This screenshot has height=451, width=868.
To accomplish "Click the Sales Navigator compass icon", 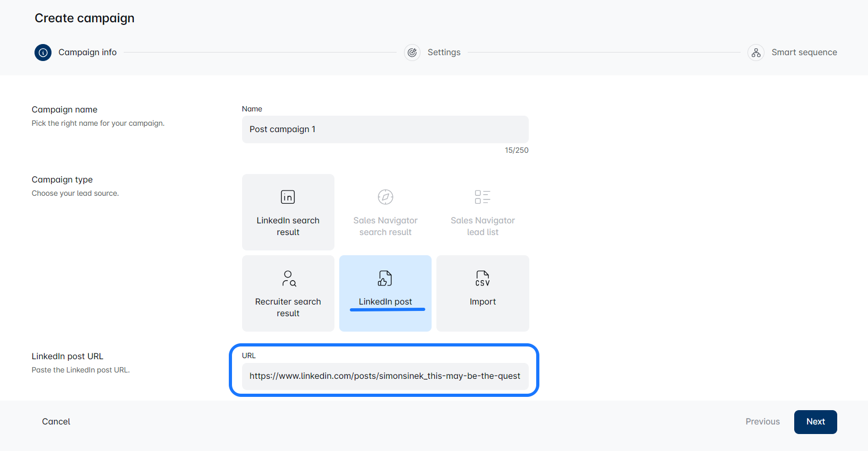I will (385, 197).
